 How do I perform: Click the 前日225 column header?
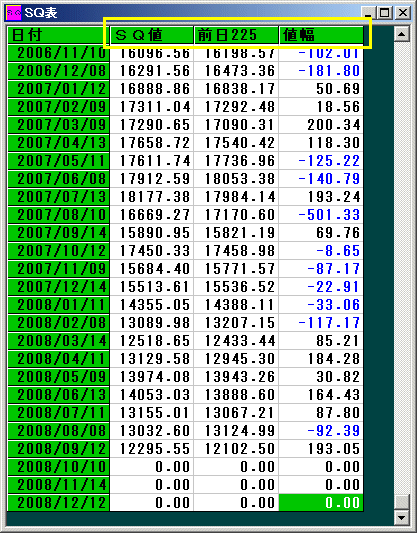coord(236,35)
